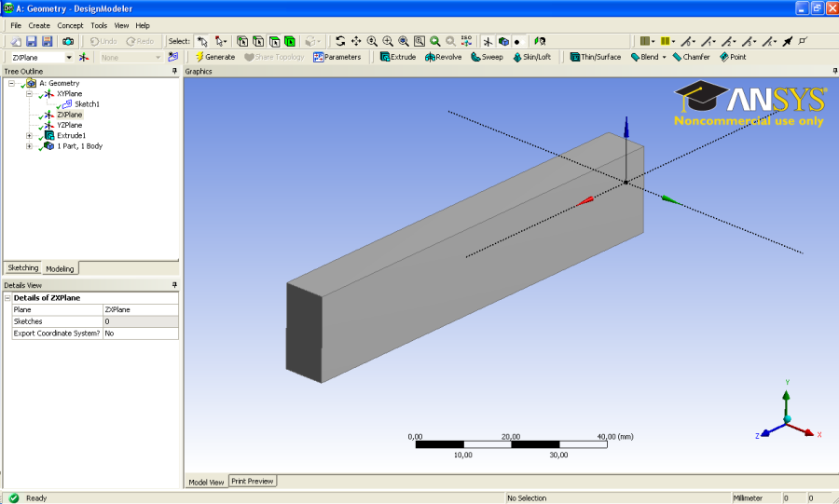Click the blue Save project icon

[31, 41]
